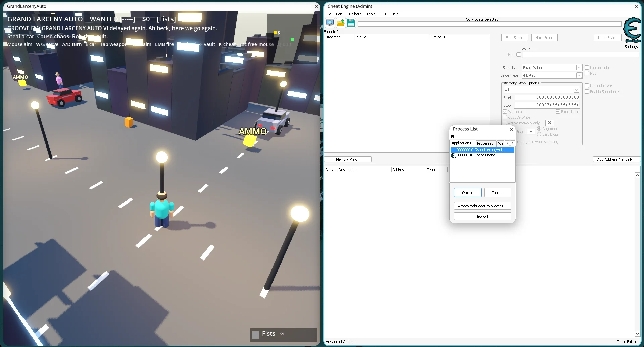Open the Edit menu
The width and height of the screenshot is (644, 347).
339,14
